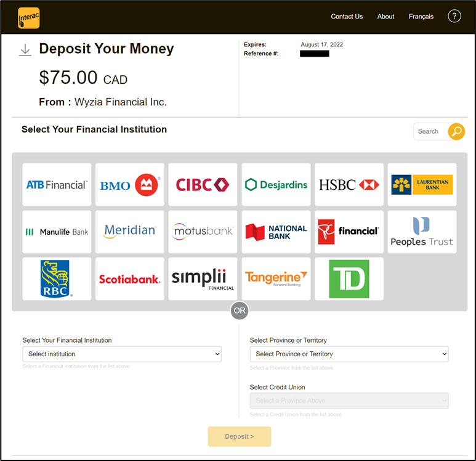Switch language to Français
Screen dimensions: 476x461
pos(421,17)
